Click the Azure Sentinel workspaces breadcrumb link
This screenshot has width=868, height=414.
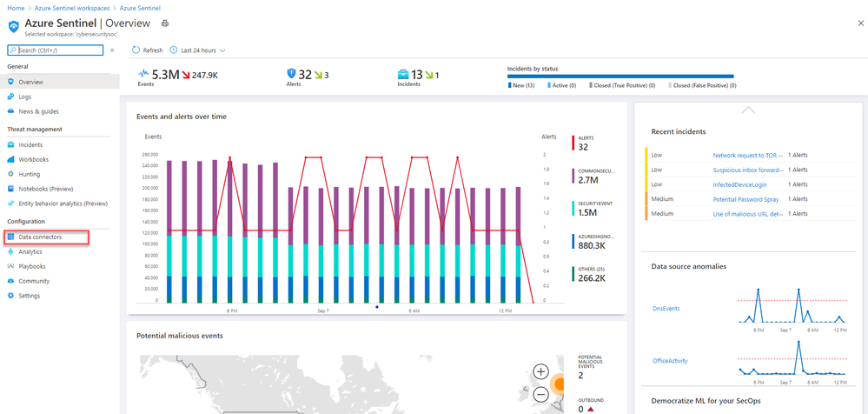70,9
